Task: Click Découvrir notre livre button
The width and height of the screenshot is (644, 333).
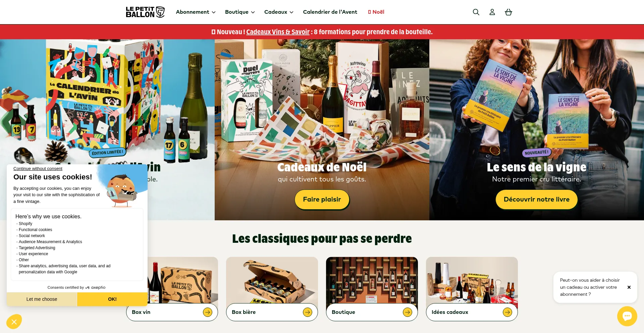Action: click(x=537, y=200)
